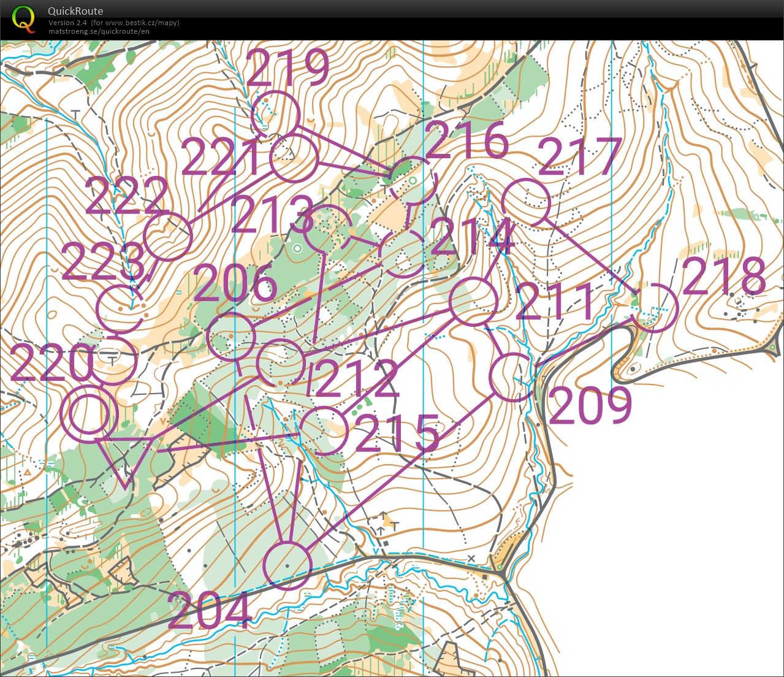Viewport: 784px width, 677px height.
Task: Select the start triangle marker
Action: [x=125, y=457]
